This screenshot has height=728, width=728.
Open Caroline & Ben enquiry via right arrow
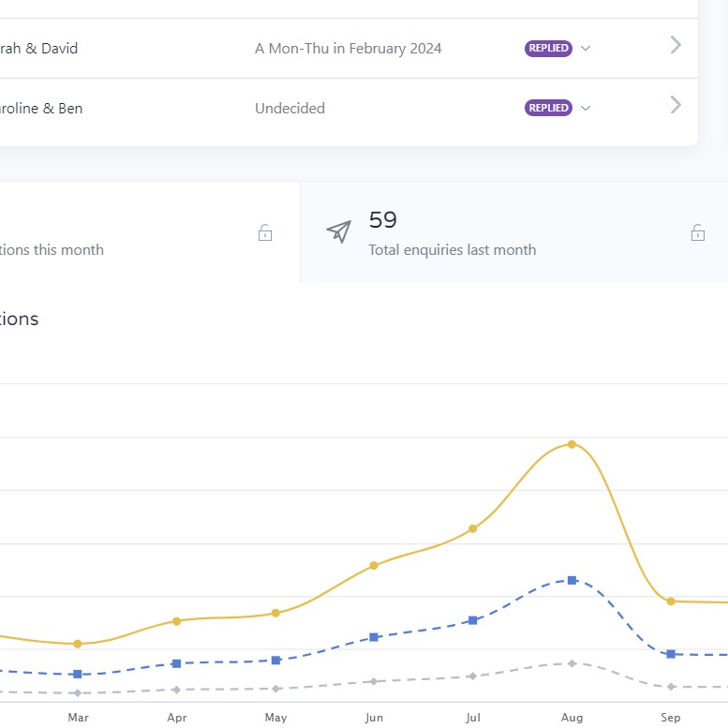(x=676, y=105)
